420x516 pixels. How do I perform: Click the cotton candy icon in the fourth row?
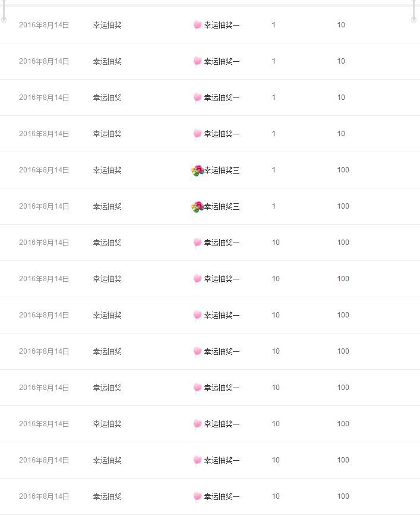(197, 134)
